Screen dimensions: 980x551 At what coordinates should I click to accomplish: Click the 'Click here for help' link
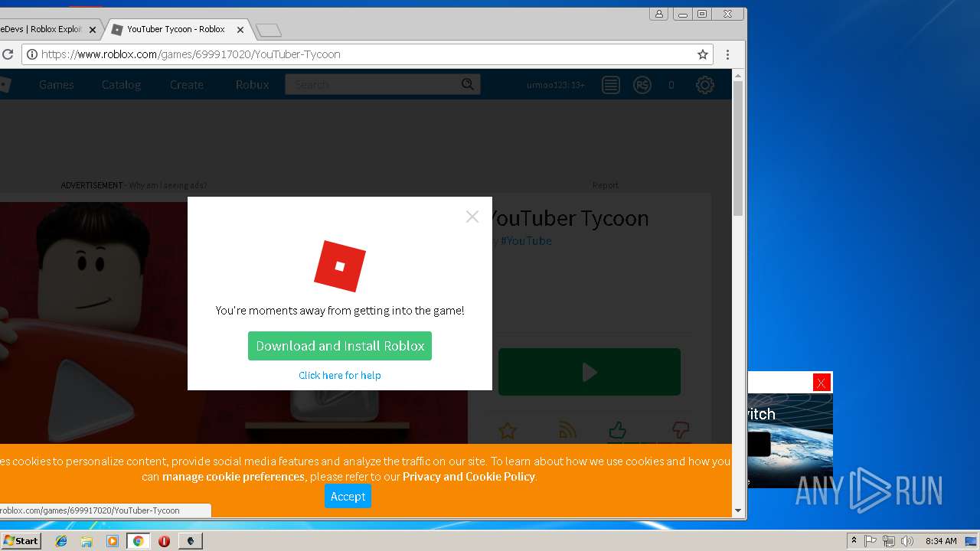coord(340,375)
